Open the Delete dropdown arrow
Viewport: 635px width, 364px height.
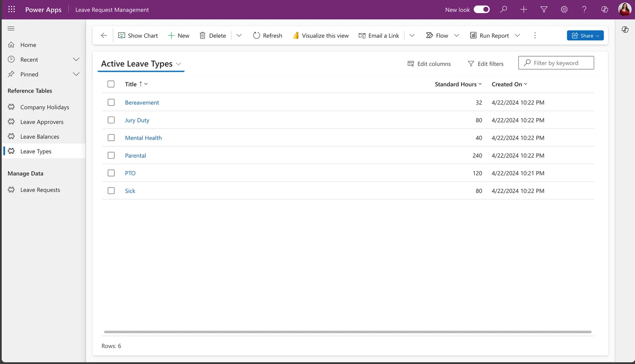[x=239, y=35]
